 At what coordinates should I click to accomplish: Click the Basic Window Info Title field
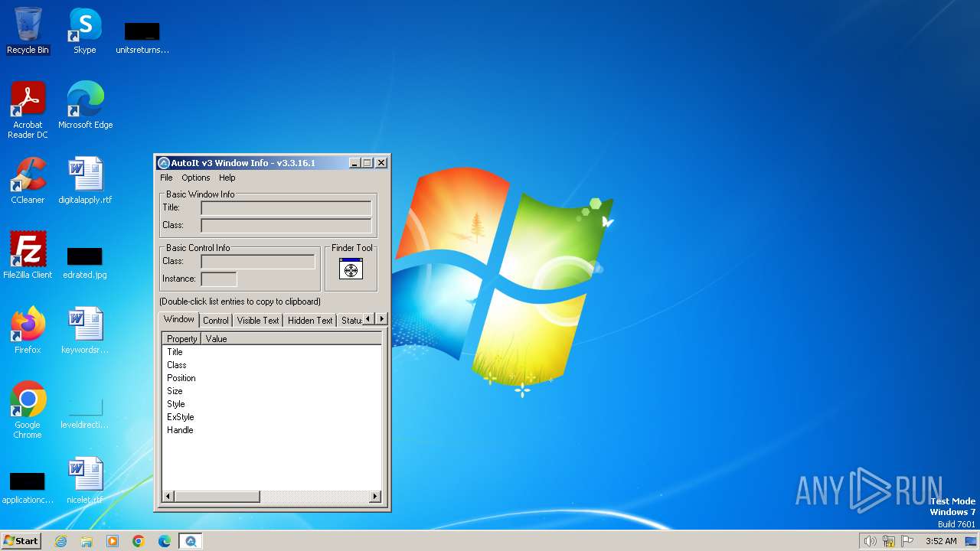tap(286, 207)
